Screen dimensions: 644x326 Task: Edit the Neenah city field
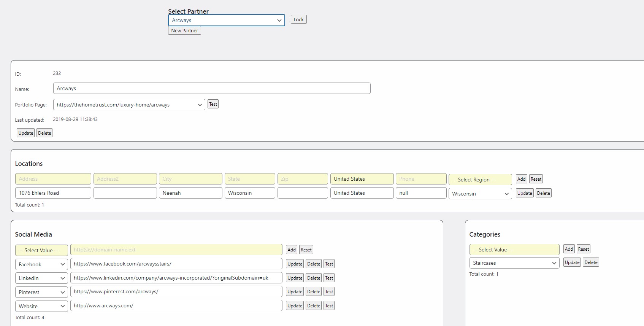(190, 193)
